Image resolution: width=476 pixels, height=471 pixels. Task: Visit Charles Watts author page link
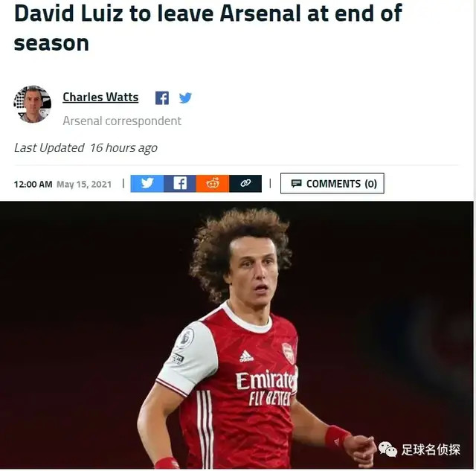tap(100, 97)
